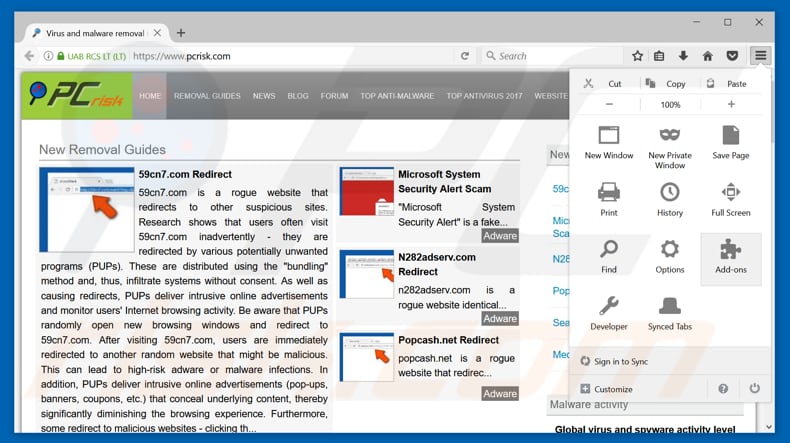Click the Exit power icon

coord(754,388)
